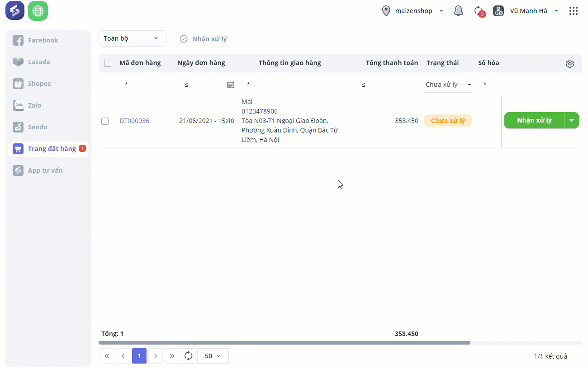The width and height of the screenshot is (588, 369).
Task: Click the App tư vấn icon
Action: 18,170
